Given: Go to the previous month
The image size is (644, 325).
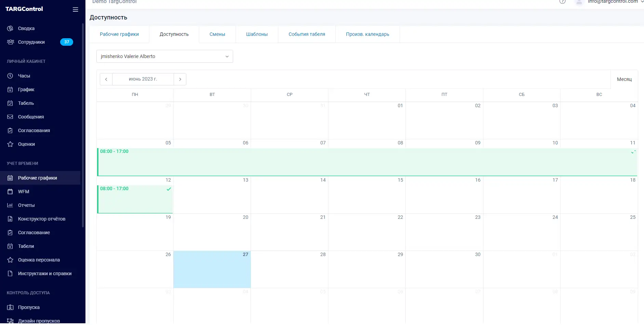Looking at the screenshot, I should 106,79.
